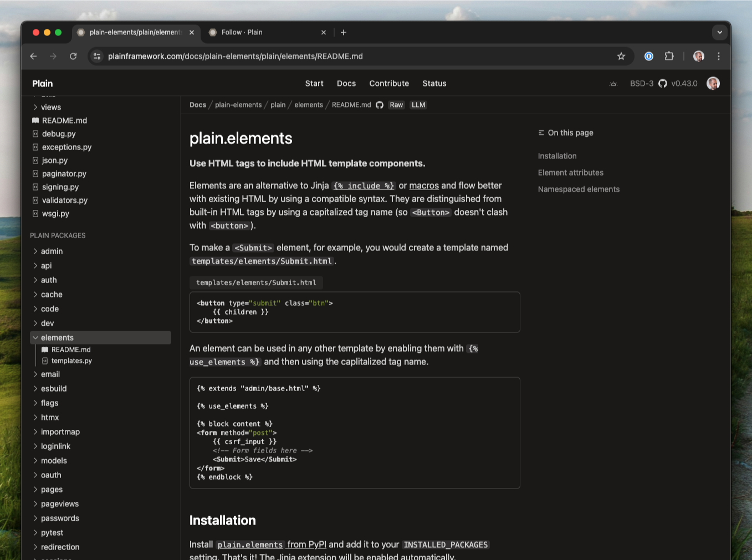Open debug.py file in sidebar
The height and width of the screenshot is (560, 752).
(x=59, y=133)
